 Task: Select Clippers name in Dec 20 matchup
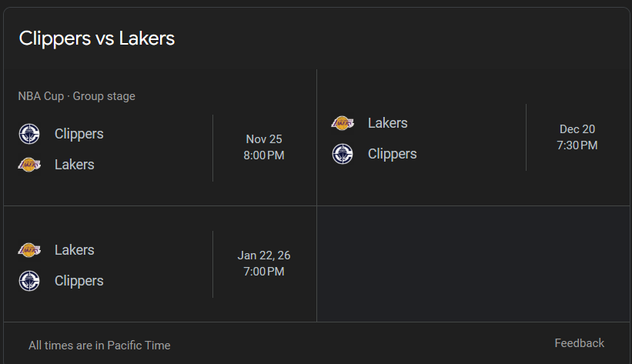[392, 154]
